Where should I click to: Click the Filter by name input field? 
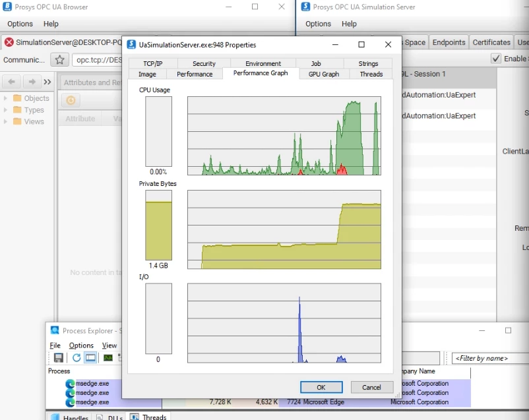pyautogui.click(x=489, y=358)
